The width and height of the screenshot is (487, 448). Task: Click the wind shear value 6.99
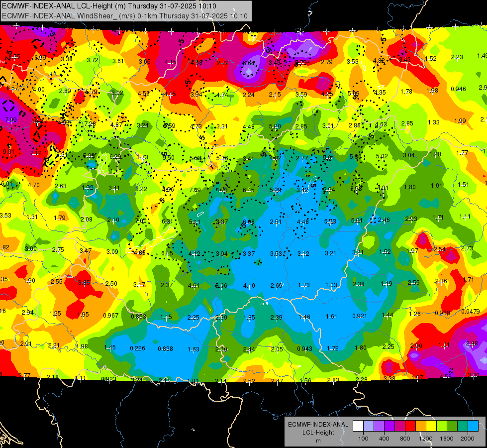40,58
